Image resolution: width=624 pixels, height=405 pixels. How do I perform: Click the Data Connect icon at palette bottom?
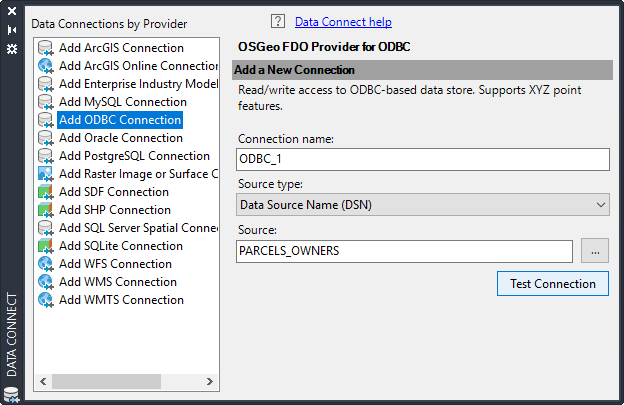click(12, 394)
